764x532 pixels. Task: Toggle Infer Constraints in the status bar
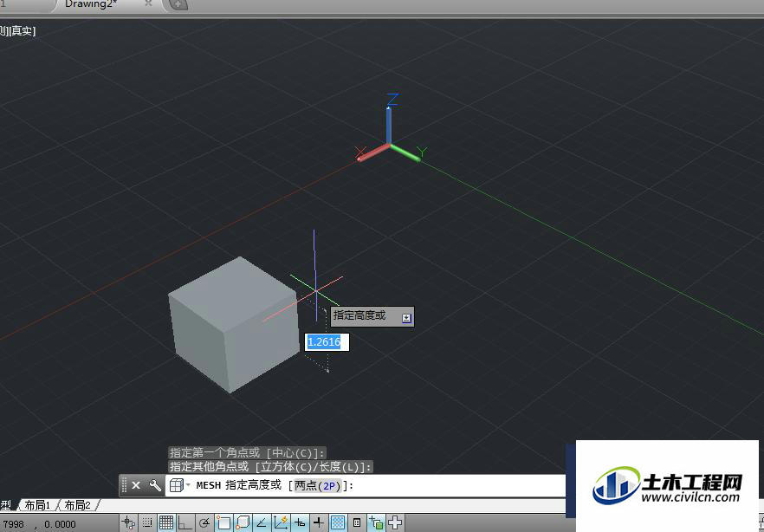click(x=128, y=522)
